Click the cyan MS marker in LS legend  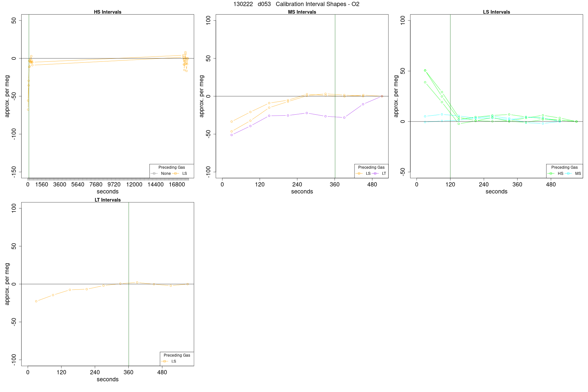tap(568, 173)
